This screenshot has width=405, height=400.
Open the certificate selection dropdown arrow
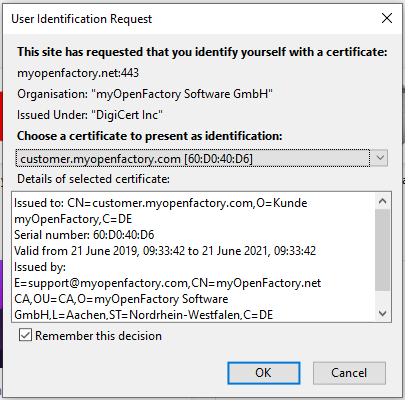pyautogui.click(x=380, y=158)
